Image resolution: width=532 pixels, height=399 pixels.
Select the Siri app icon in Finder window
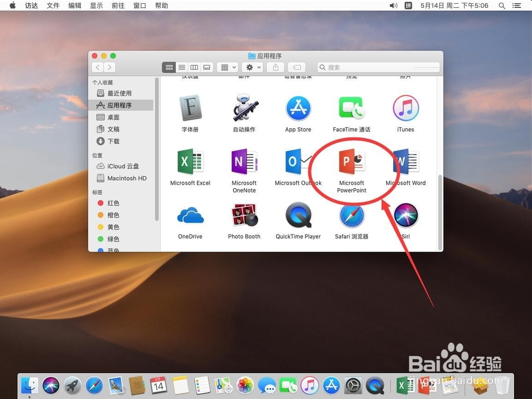(x=406, y=215)
